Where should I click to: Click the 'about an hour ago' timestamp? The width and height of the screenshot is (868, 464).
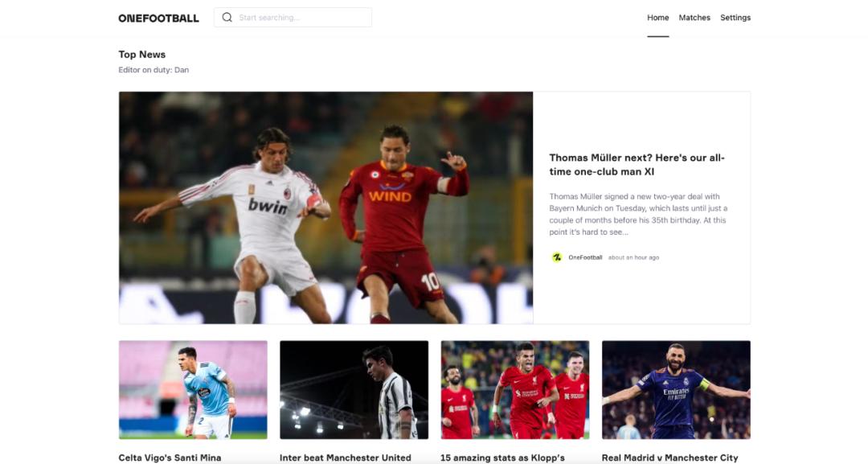tap(633, 257)
